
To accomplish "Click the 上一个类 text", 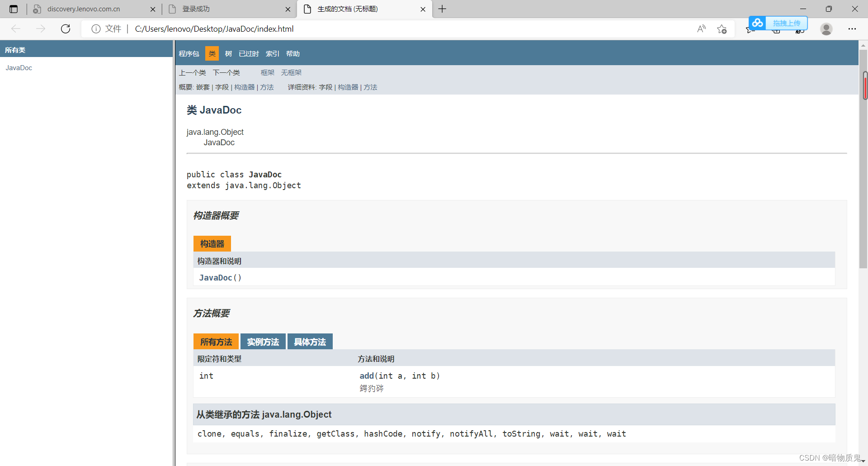I will click(192, 73).
